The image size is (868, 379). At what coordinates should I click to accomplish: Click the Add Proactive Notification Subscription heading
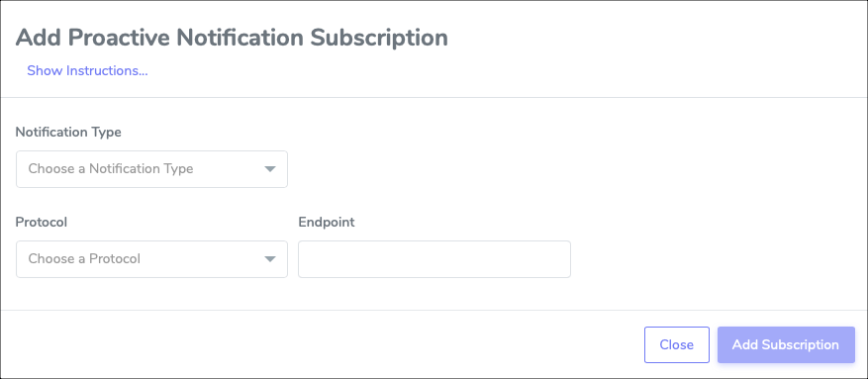(x=232, y=38)
